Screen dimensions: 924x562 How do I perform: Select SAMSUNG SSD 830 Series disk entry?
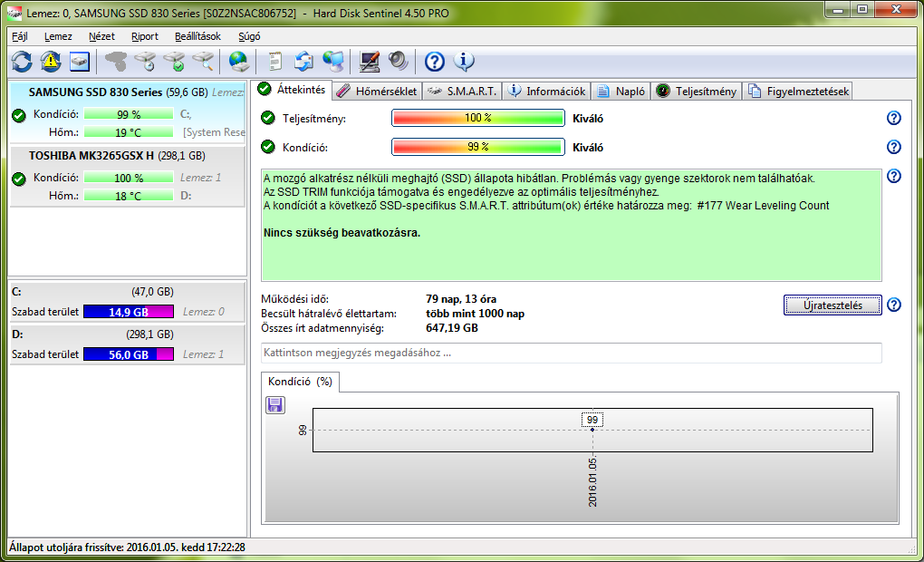(x=128, y=112)
